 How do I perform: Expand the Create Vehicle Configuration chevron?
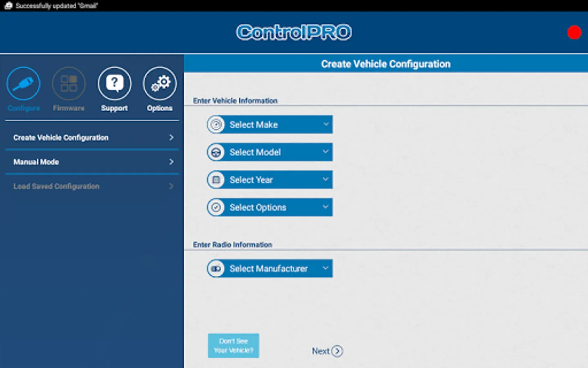click(x=171, y=138)
